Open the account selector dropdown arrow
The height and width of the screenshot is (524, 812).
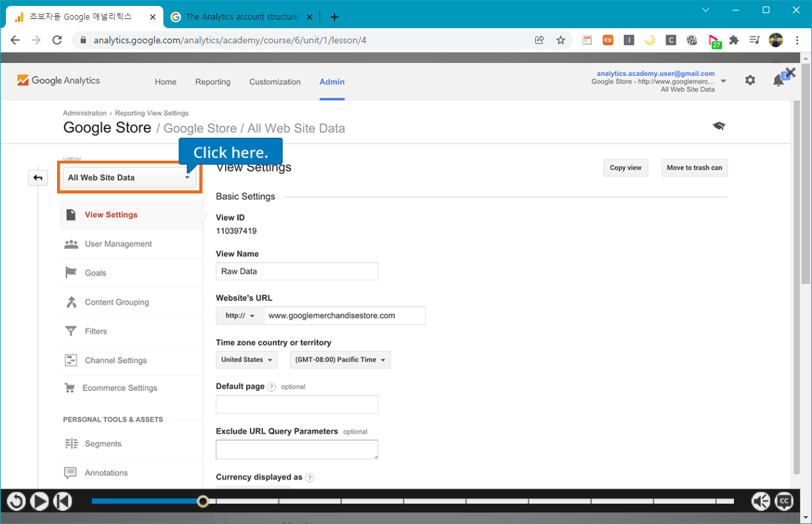pos(723,81)
